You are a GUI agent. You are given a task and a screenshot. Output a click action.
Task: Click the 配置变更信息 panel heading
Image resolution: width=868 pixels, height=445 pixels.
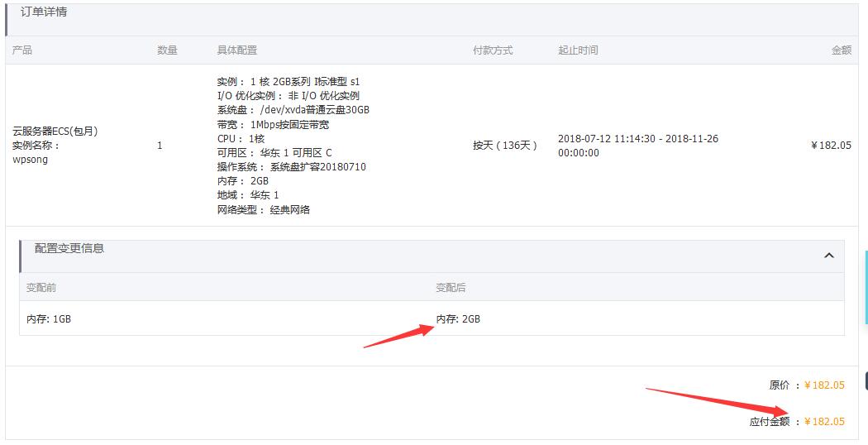(x=69, y=248)
